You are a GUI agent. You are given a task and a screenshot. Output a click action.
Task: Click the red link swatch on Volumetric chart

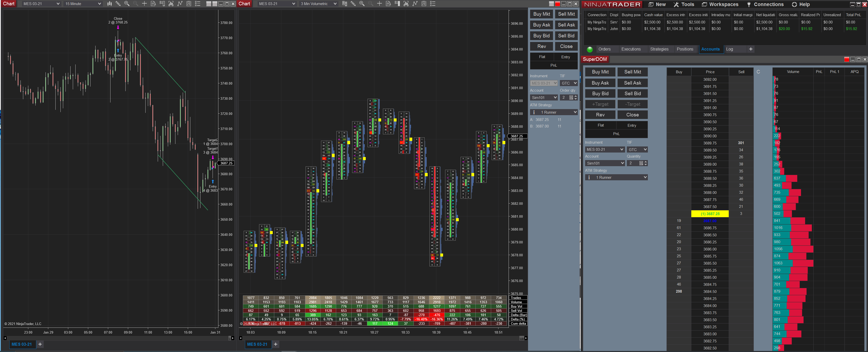coord(557,4)
